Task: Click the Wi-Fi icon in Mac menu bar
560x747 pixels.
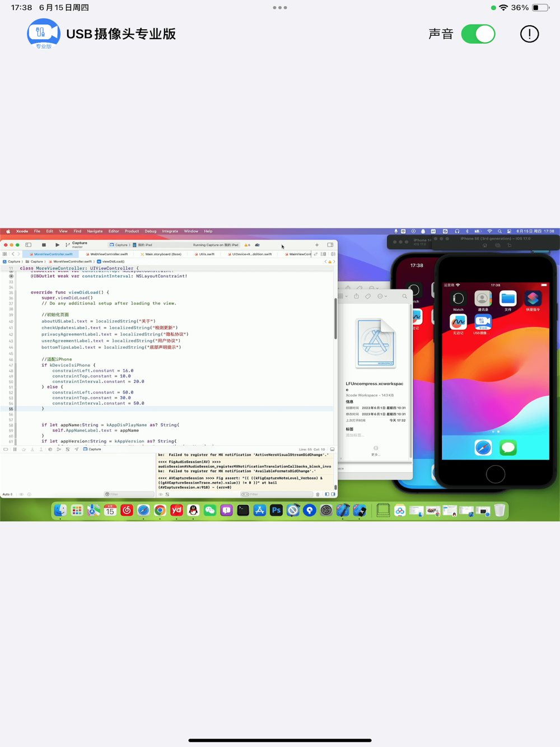Action: (489, 231)
